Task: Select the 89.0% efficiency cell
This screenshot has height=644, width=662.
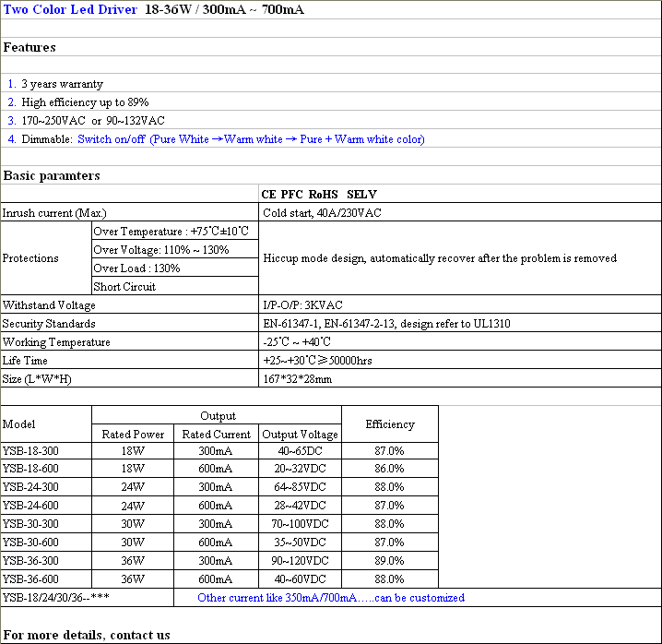Action: [389, 561]
